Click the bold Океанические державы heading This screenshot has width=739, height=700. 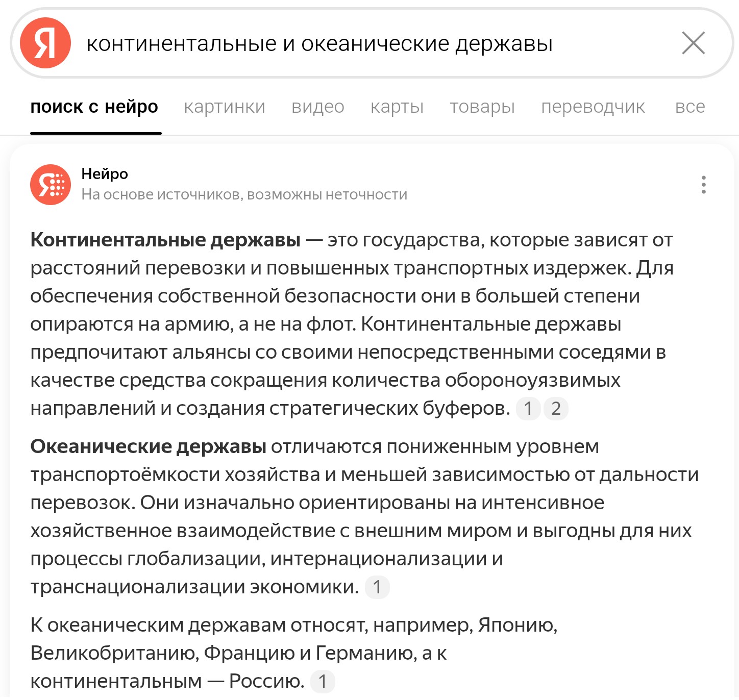pos(148,446)
